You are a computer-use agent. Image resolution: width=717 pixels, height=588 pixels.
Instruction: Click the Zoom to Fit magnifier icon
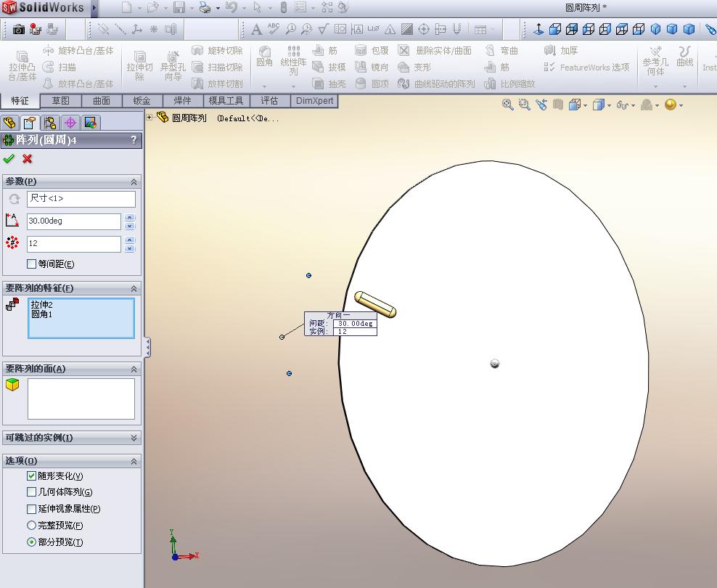click(x=507, y=105)
